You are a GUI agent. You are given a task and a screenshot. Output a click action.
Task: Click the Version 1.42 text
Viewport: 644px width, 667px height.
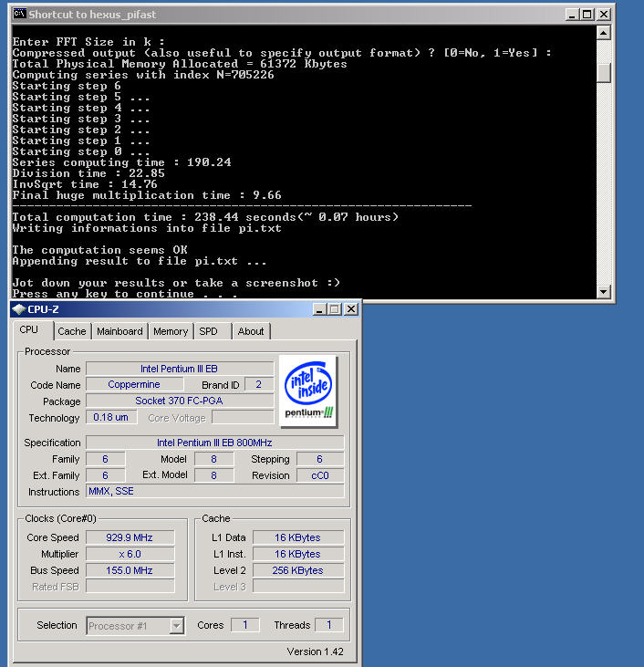pyautogui.click(x=316, y=651)
